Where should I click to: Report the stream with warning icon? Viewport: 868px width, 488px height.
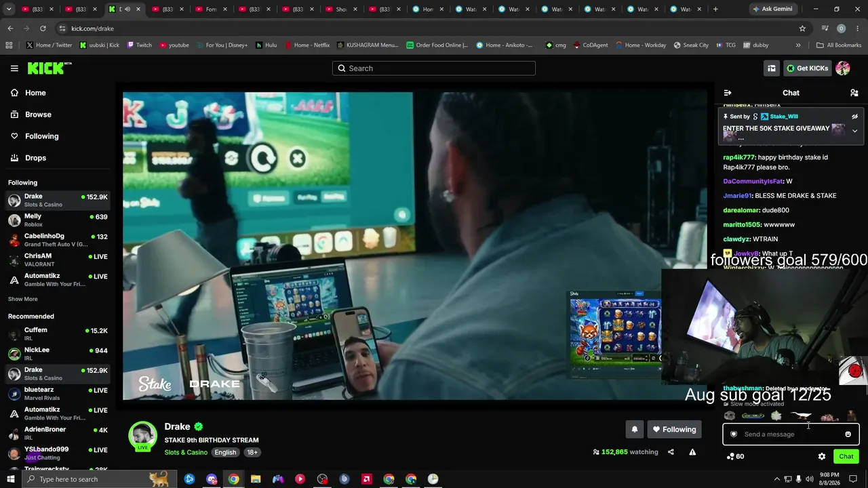coord(692,452)
